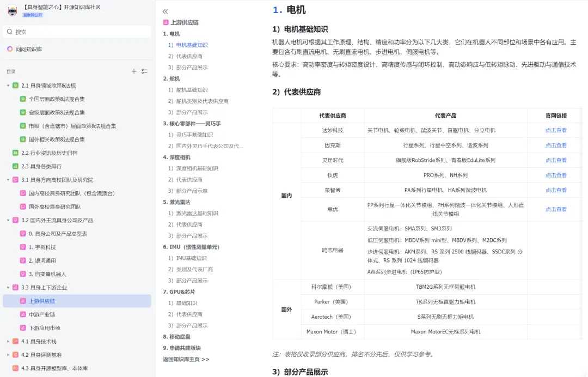Image resolution: width=588 pixels, height=377 pixels.
Task: Expand the 4.2 具身评测基准 node
Action: (8, 355)
